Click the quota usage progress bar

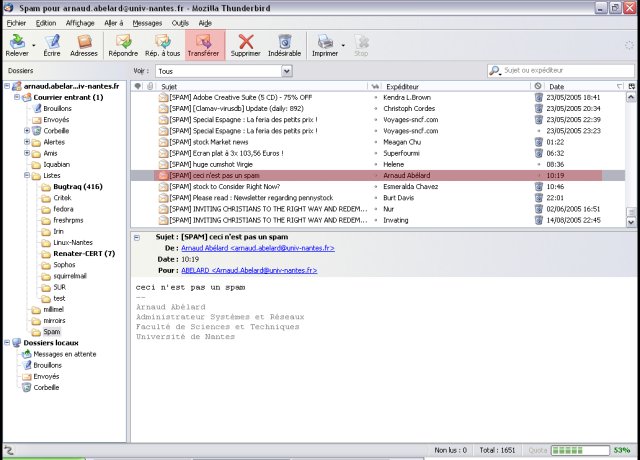pos(581,451)
